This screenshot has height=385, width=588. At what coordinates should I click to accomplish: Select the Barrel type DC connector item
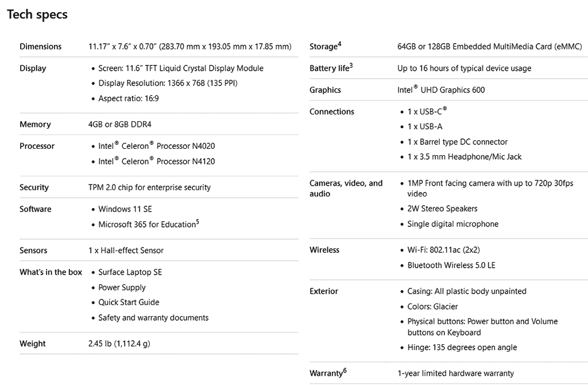tap(457, 142)
